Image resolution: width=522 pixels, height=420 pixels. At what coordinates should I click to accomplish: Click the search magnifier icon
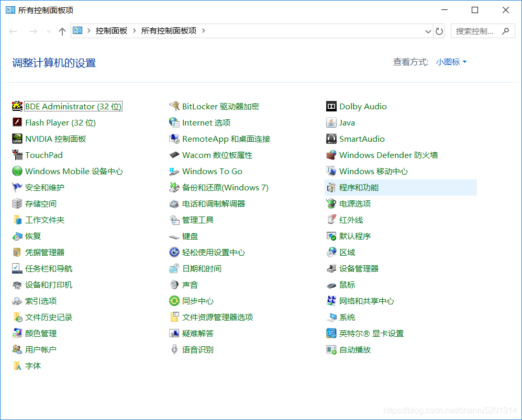[506, 31]
